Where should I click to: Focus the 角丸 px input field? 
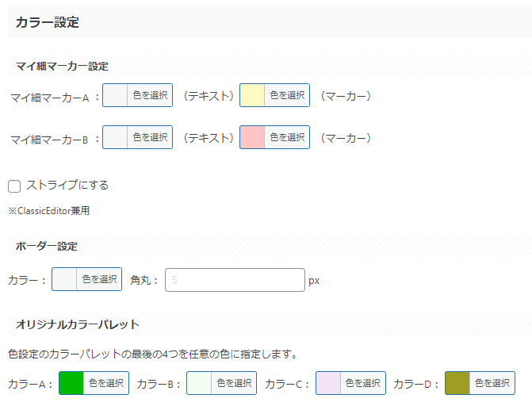click(x=235, y=280)
